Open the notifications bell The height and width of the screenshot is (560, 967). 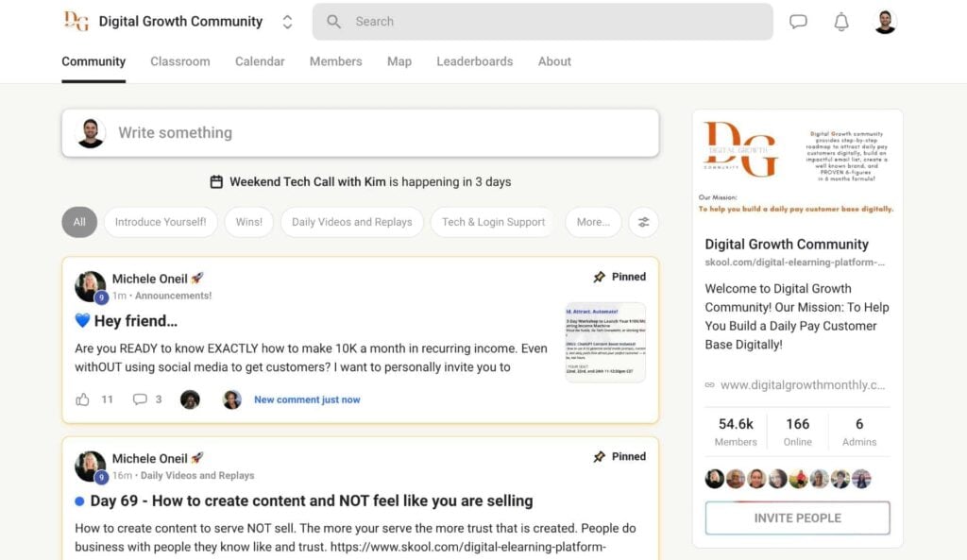tap(841, 22)
